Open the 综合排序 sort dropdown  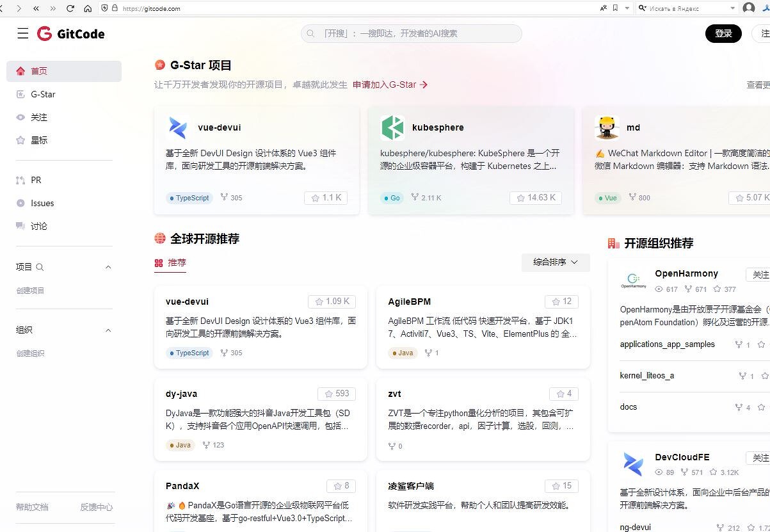coord(556,262)
